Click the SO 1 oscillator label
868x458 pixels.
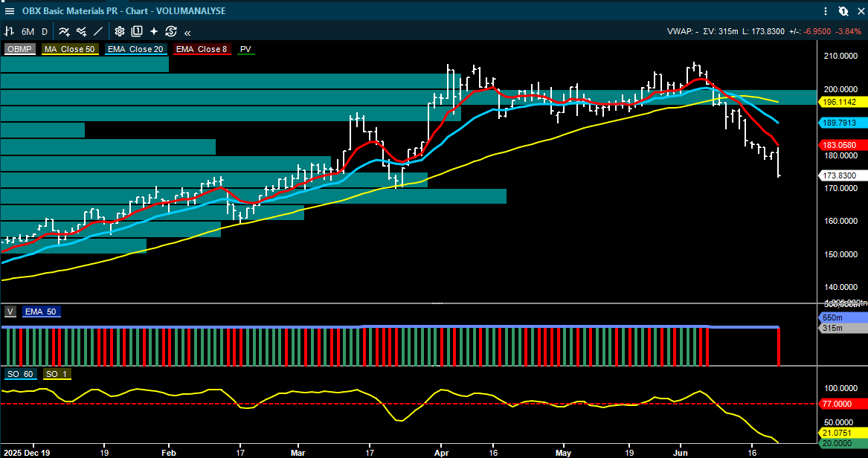[x=56, y=375]
